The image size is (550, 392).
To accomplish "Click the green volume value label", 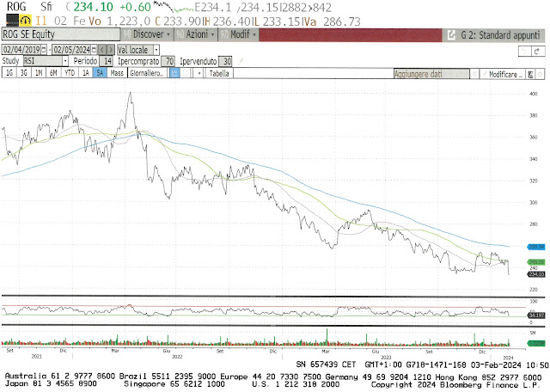I will tap(536, 343).
